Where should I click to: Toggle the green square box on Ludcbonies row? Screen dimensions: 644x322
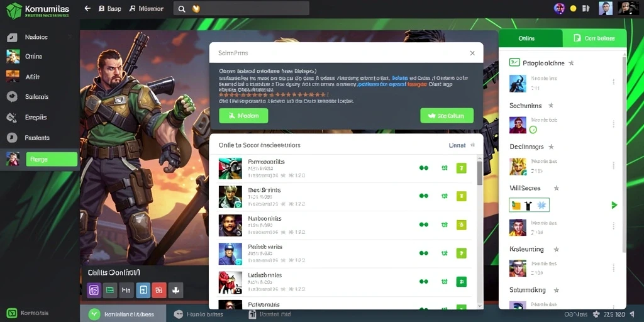click(461, 282)
